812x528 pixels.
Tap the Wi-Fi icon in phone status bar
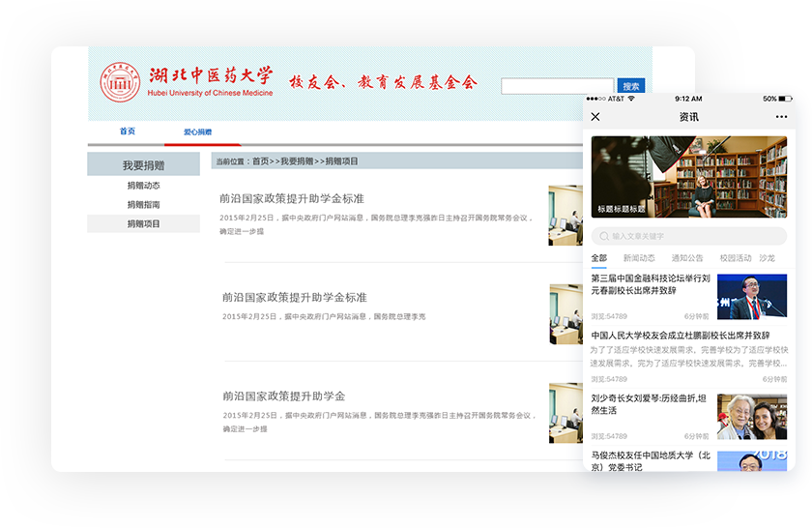[631, 99]
